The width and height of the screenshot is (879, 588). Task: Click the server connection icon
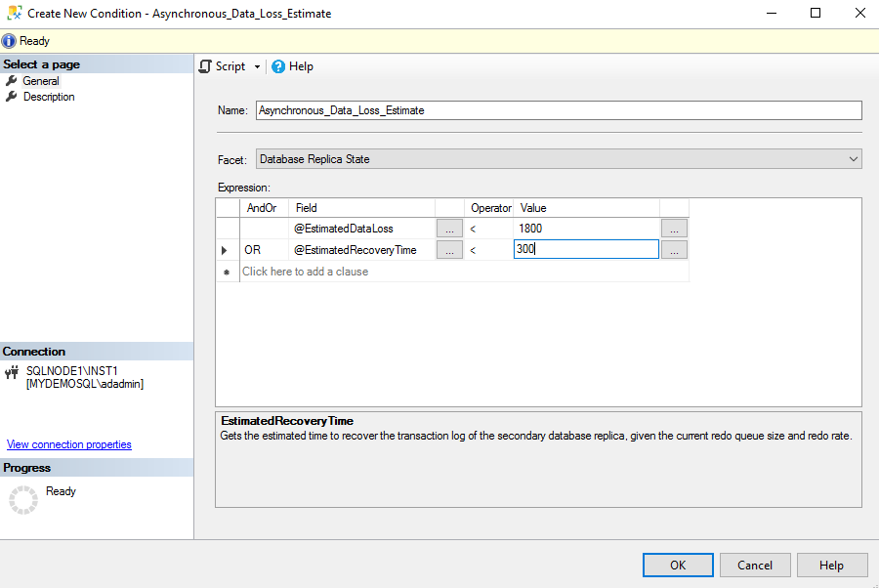(x=12, y=372)
